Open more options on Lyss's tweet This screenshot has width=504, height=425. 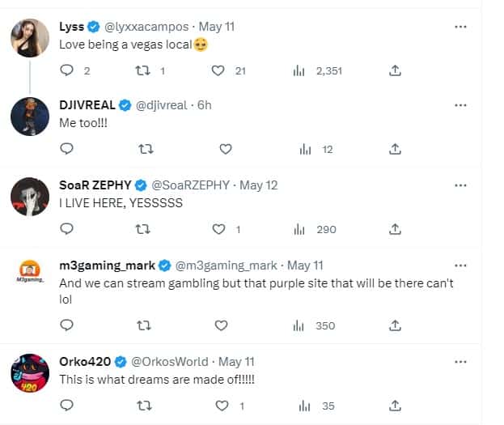(x=460, y=27)
